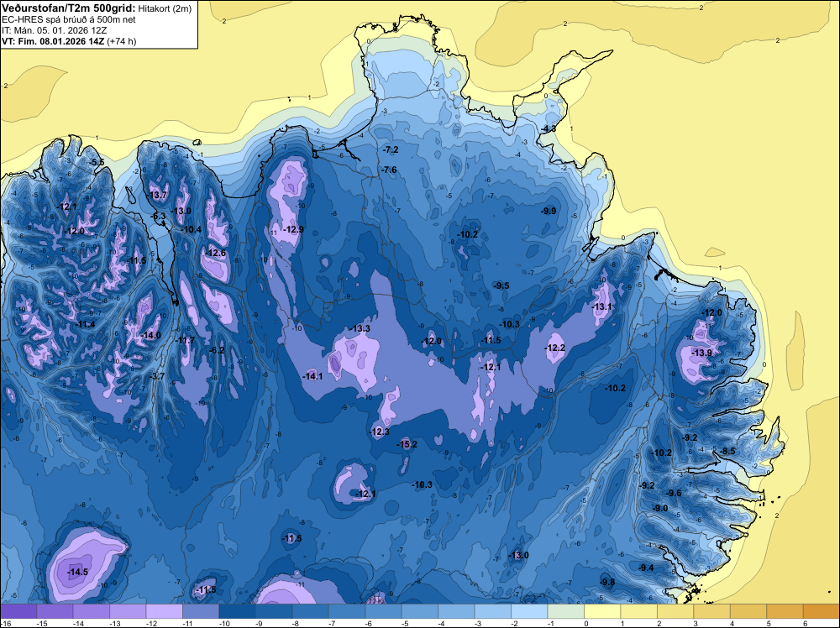Click the -7.2 temperature label
This screenshot has width=840, height=628.
pos(391,149)
